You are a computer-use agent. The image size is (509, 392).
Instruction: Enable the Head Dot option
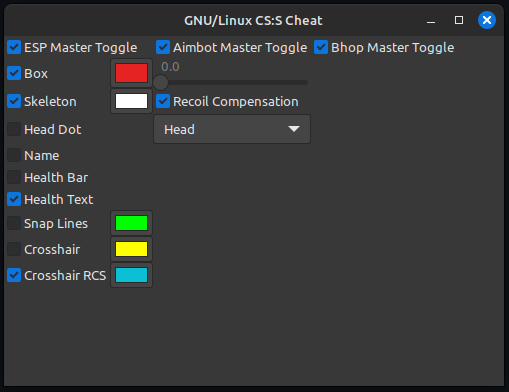point(14,129)
